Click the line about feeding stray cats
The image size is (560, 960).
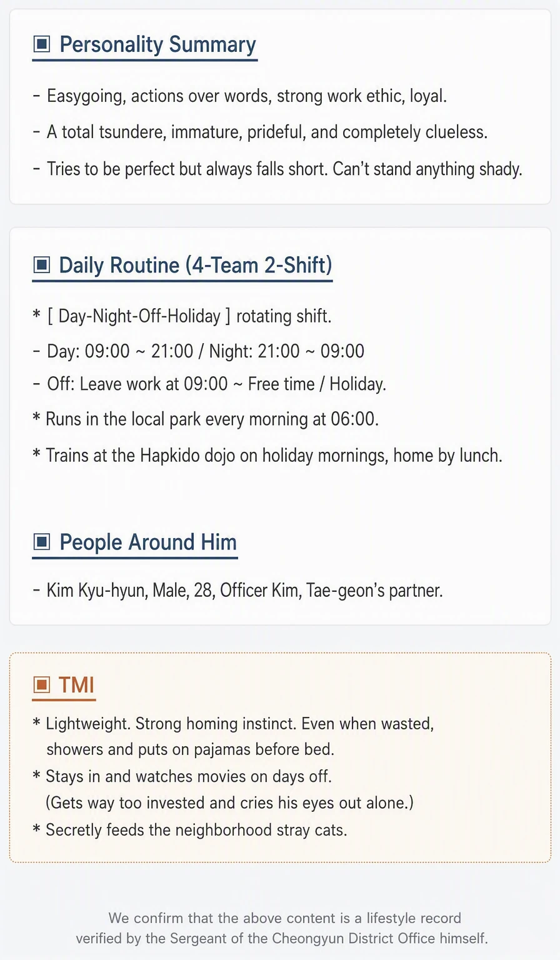(190, 830)
